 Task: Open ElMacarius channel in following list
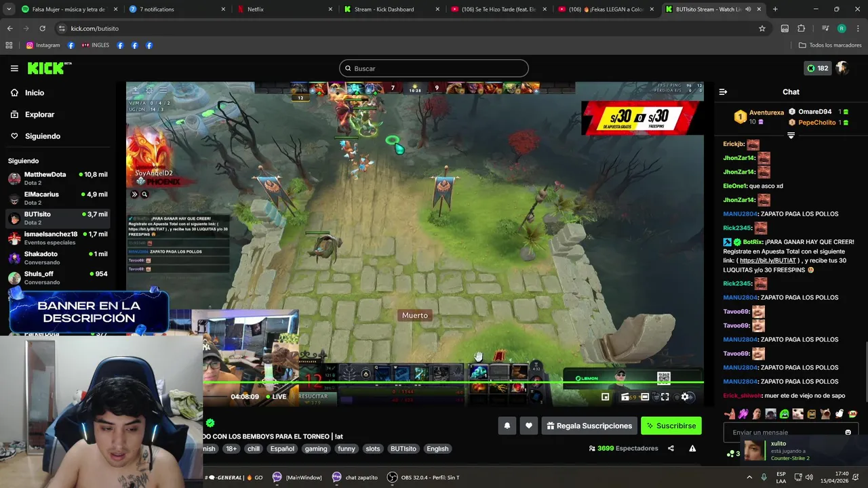click(x=58, y=198)
